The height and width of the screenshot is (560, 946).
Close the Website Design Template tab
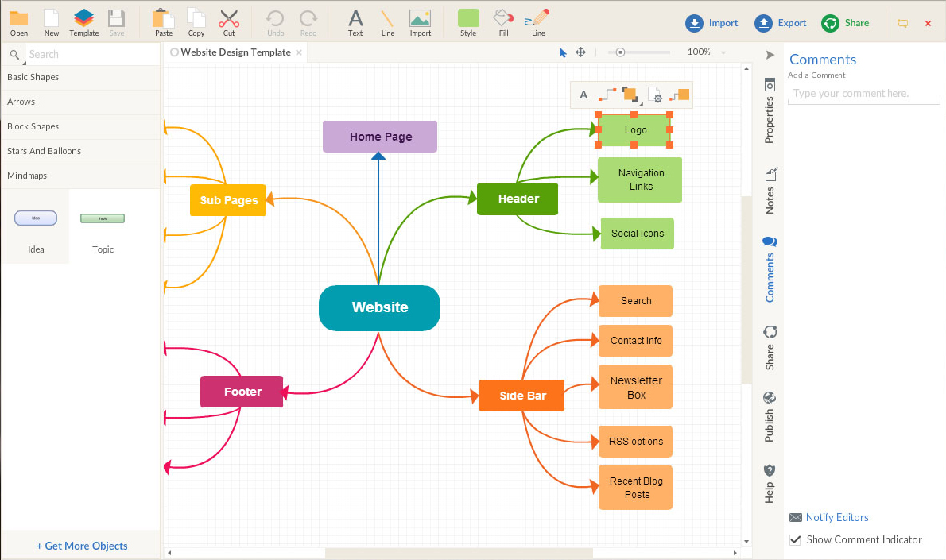[x=299, y=52]
